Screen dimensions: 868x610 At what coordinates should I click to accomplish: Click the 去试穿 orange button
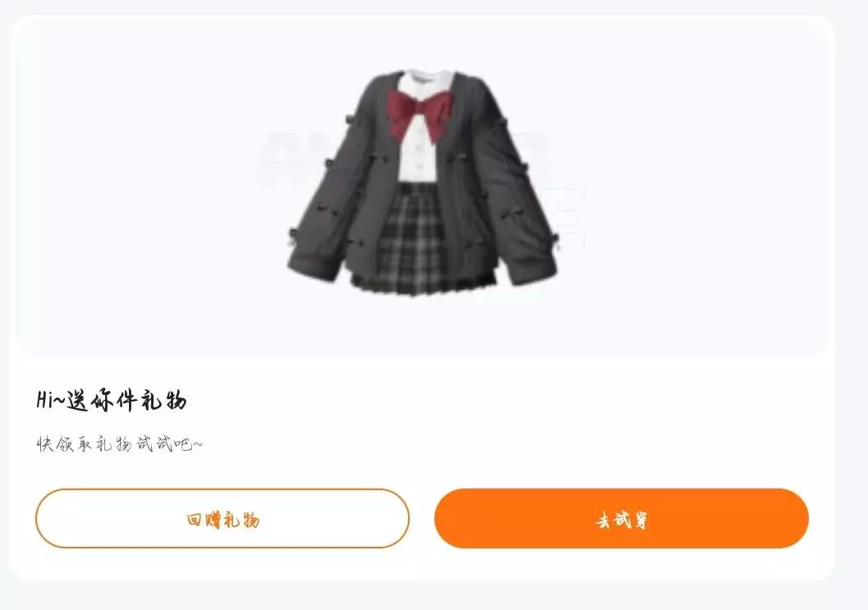point(621,519)
